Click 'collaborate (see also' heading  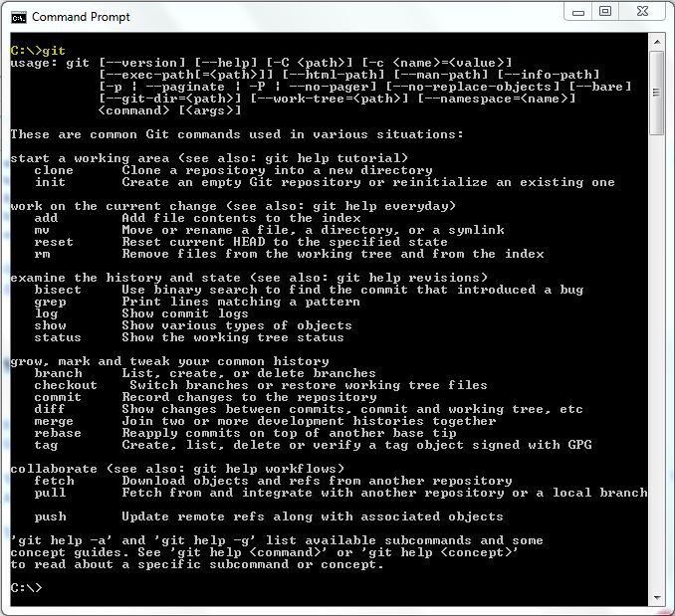[177, 469]
